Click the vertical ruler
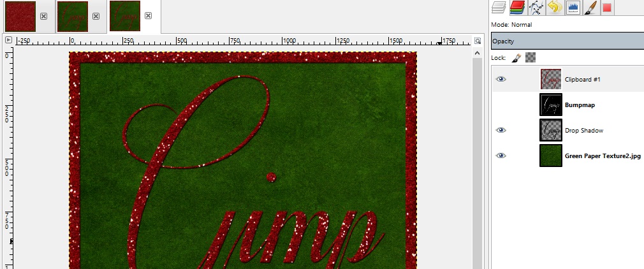 [x=9, y=158]
